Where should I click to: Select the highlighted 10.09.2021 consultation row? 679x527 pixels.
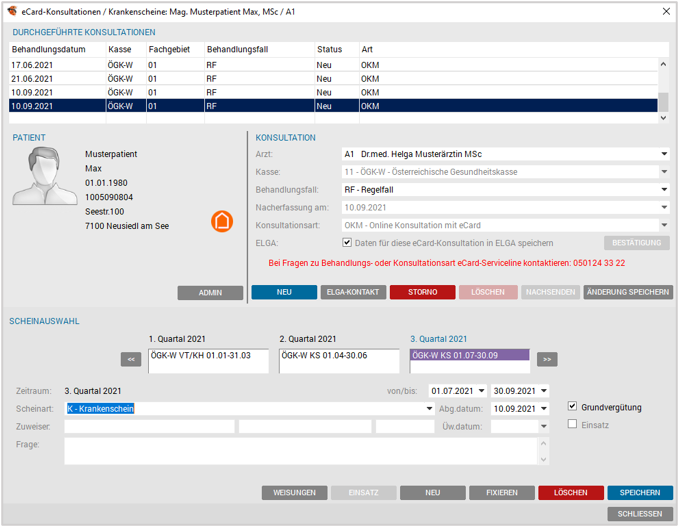pos(333,106)
